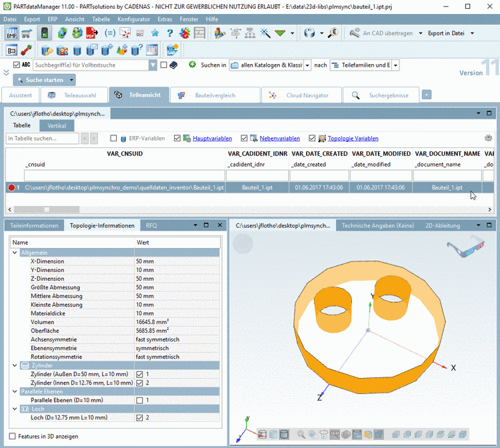Click the BMP image export icon

tap(12, 33)
